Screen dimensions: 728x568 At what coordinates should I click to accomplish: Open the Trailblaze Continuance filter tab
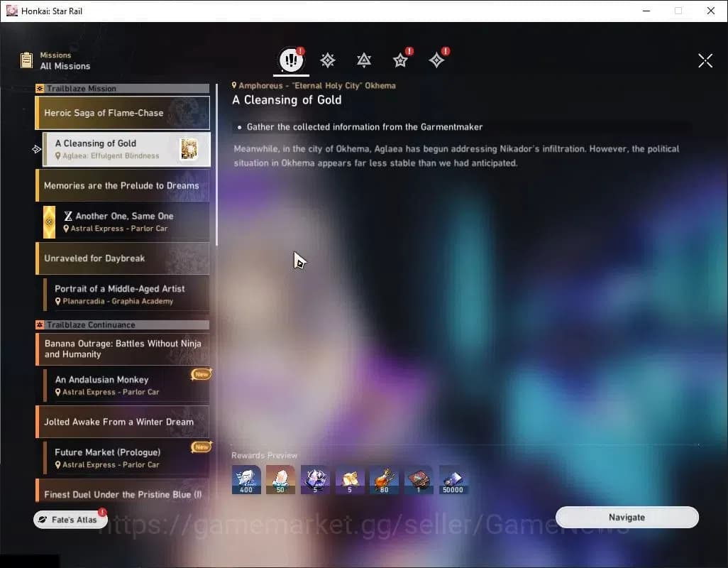[364, 60]
